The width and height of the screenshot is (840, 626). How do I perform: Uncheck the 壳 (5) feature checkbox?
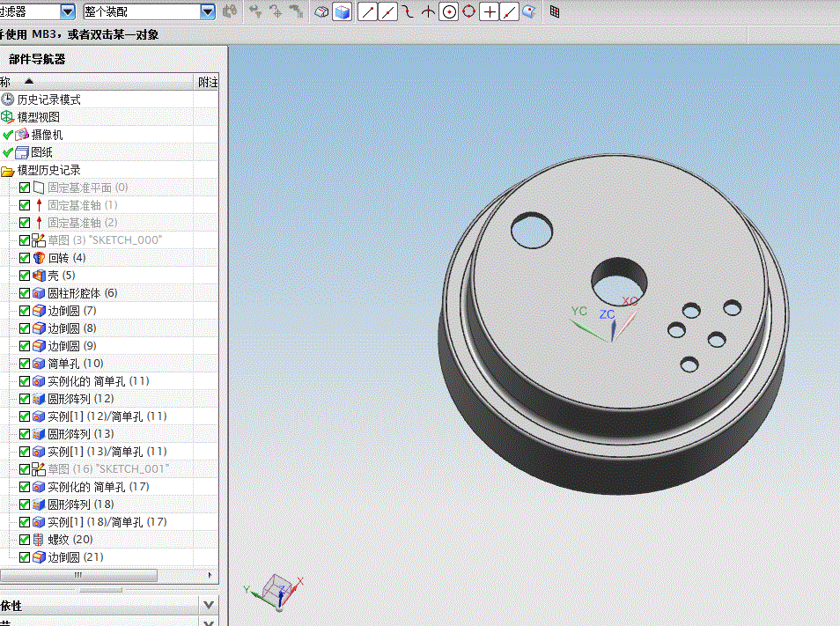[25, 276]
